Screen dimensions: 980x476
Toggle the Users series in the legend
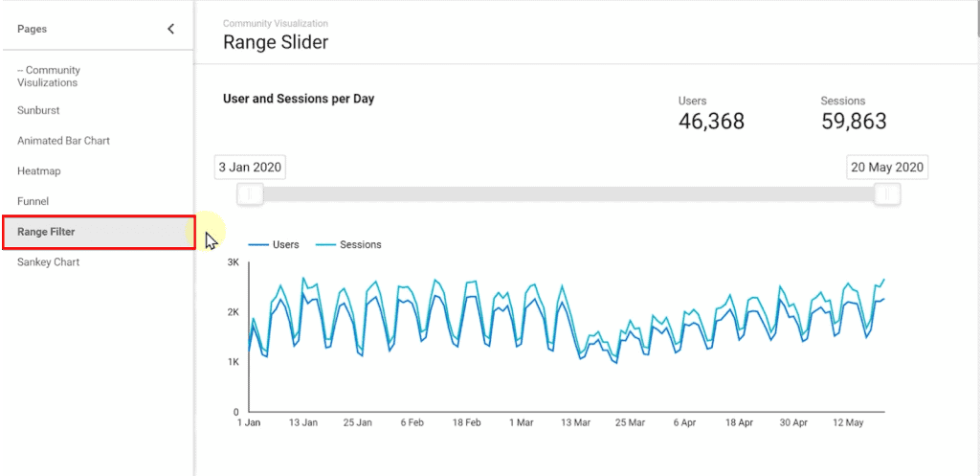274,245
